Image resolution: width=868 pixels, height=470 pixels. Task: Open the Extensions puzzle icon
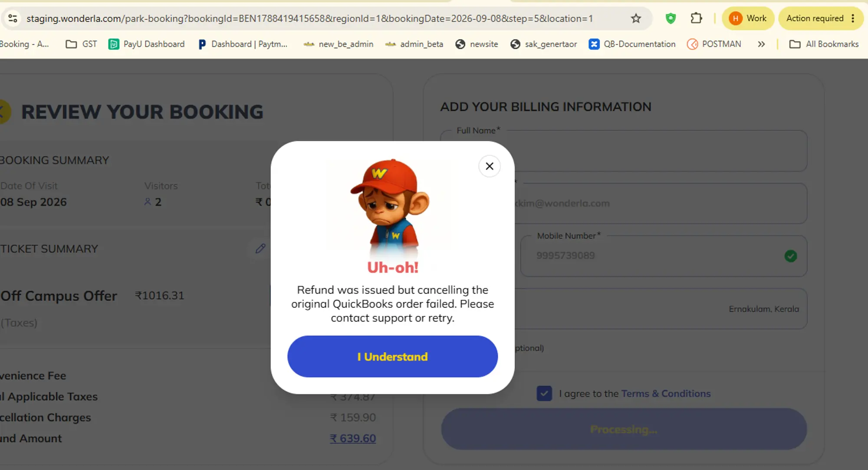tap(696, 18)
